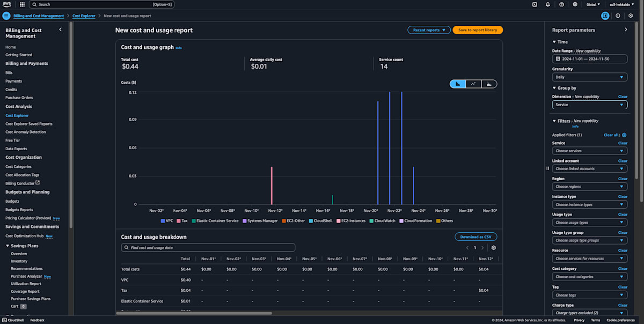Open Cost Explorer Saved Reports in sidebar
The height and width of the screenshot is (324, 644).
(29, 124)
